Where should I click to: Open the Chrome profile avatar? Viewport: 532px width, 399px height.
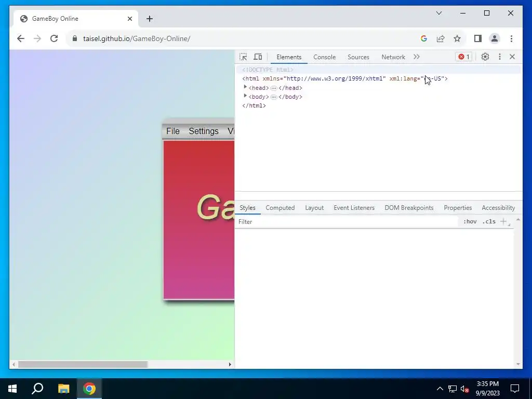pyautogui.click(x=495, y=38)
